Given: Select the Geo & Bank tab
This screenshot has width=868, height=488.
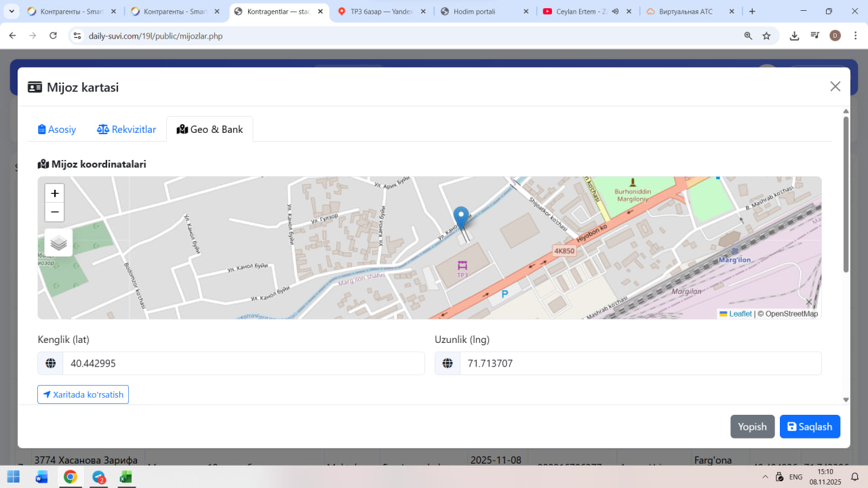Looking at the screenshot, I should [210, 129].
